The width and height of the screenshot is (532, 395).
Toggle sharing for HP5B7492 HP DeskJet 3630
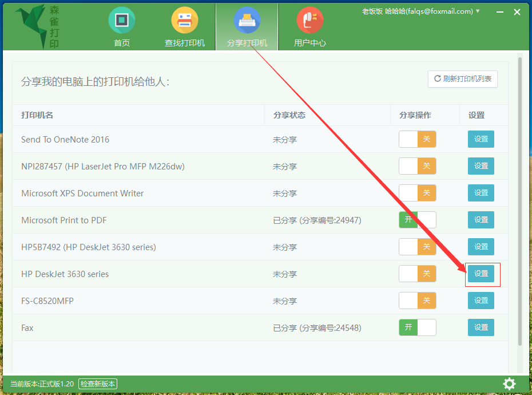pyautogui.click(x=418, y=247)
